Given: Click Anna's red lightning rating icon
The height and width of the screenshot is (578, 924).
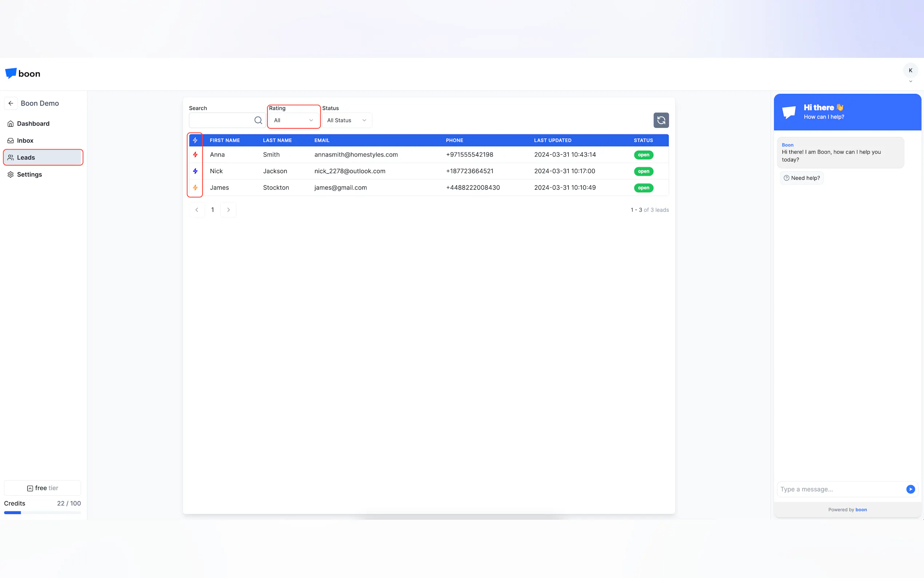Looking at the screenshot, I should 195,154.
